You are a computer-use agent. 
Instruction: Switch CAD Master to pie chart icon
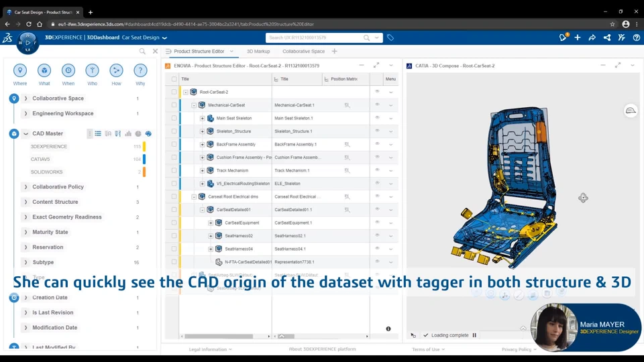tap(138, 133)
